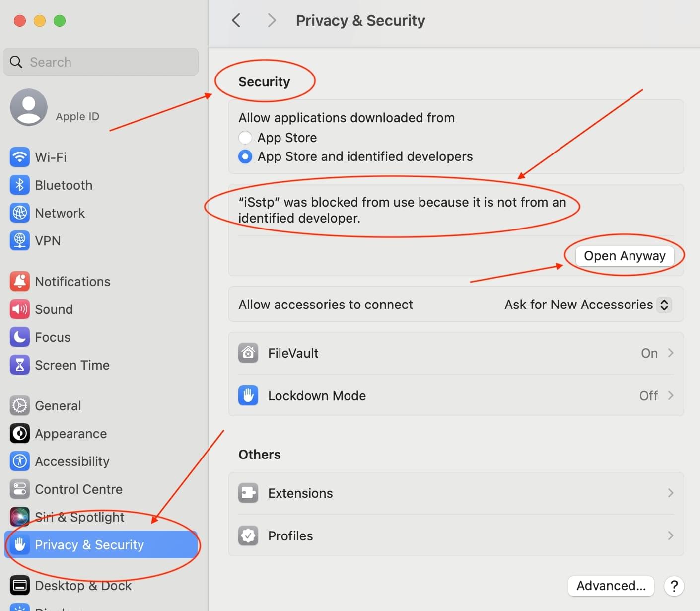700x611 pixels.
Task: Click the FileVault row label
Action: [x=293, y=353]
